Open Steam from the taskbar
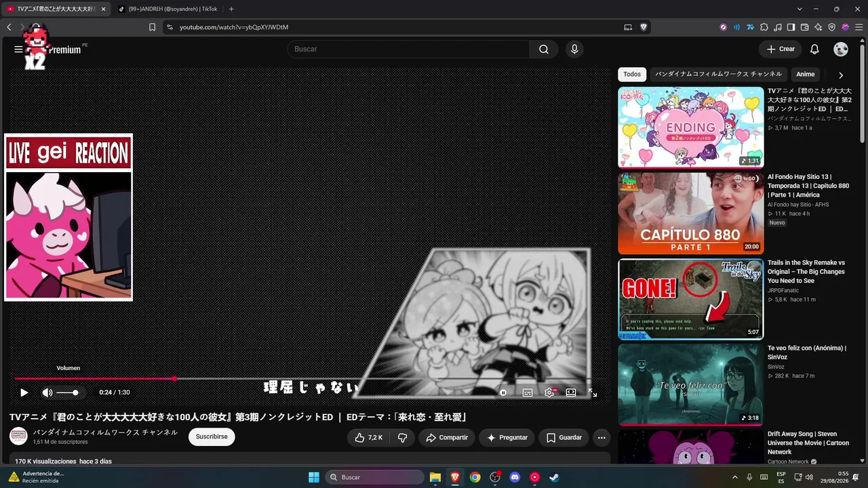 (x=554, y=477)
